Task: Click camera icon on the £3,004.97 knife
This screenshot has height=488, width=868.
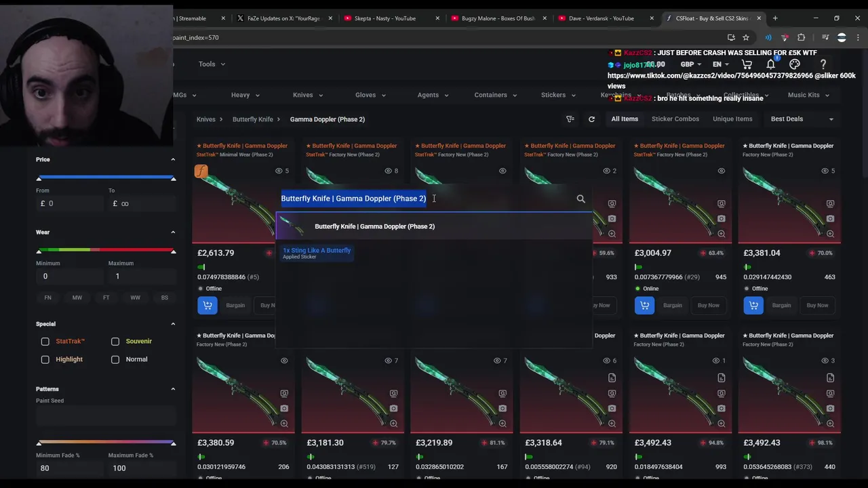Action: [x=721, y=218]
